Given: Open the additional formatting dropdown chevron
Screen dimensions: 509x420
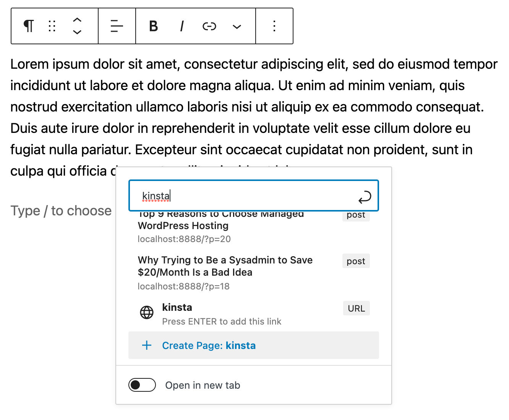Looking at the screenshot, I should [x=237, y=27].
